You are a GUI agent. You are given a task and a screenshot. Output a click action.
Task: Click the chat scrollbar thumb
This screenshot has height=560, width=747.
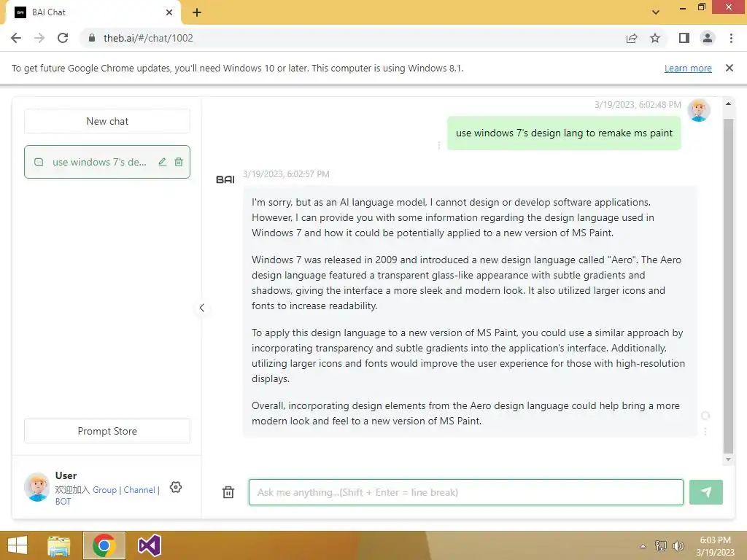[x=728, y=286]
